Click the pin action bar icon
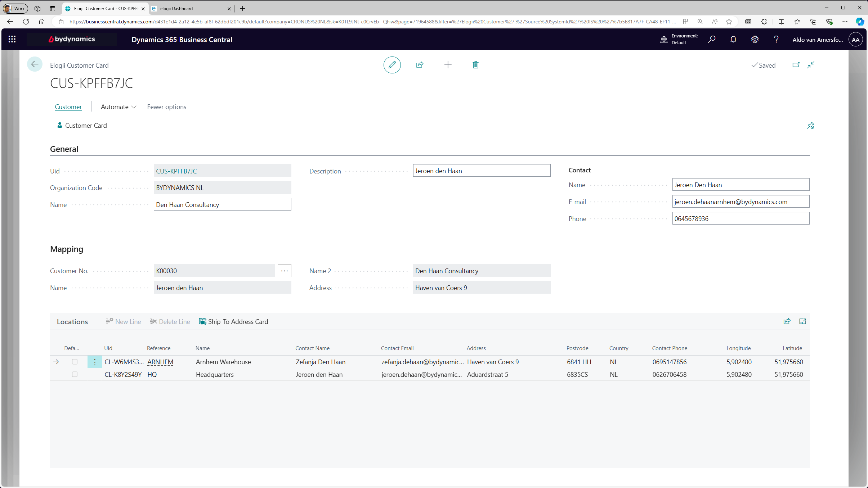This screenshot has height=488, width=868. [810, 126]
